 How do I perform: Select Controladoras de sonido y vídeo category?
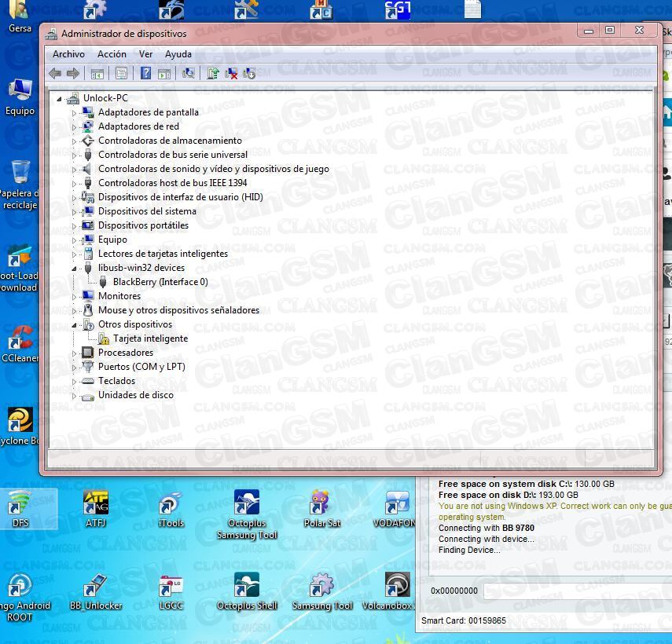click(214, 169)
